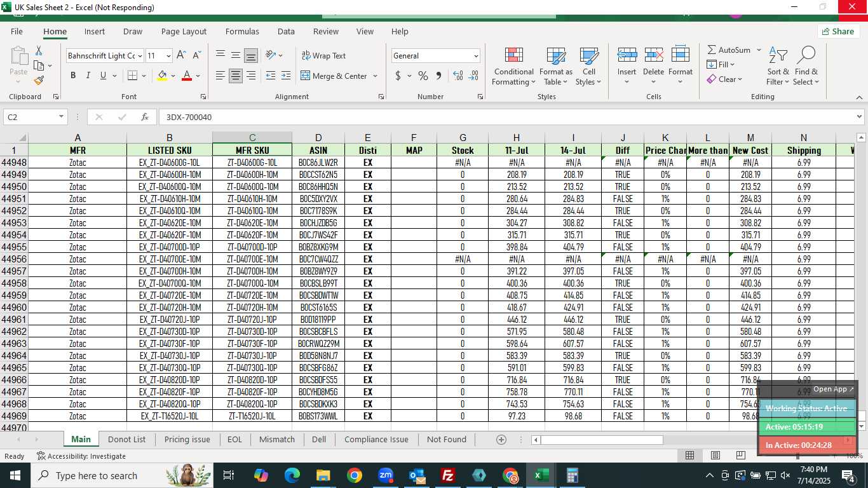Apply Accounting dollar format icon
Screen dimensions: 868x488
coord(398,76)
